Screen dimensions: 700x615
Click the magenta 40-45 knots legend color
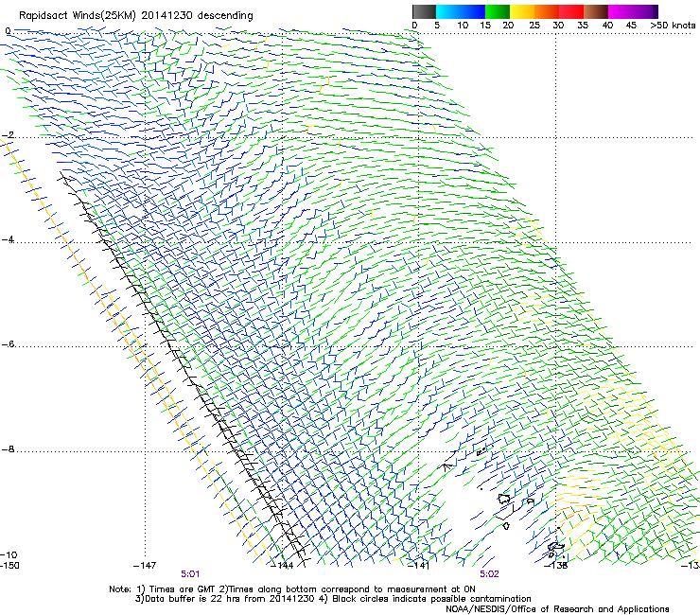621,11
